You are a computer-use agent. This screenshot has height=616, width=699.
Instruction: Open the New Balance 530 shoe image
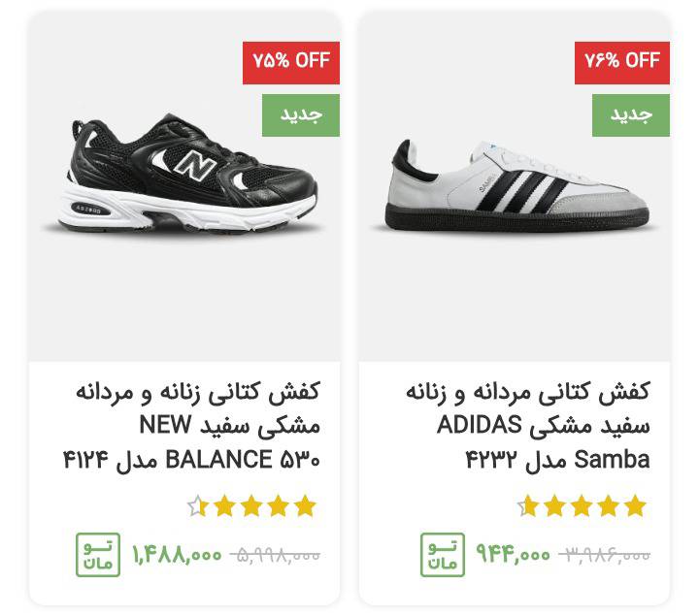pos(185,177)
